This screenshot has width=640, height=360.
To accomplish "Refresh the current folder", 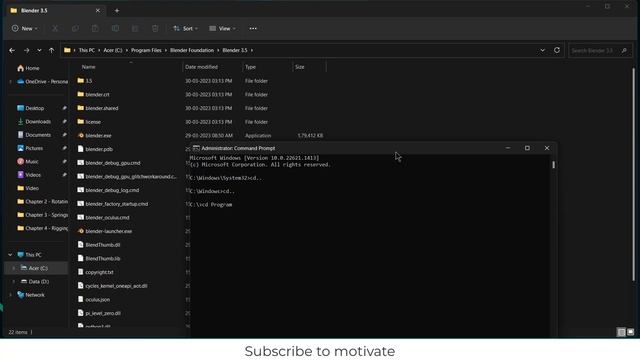I will [x=557, y=50].
